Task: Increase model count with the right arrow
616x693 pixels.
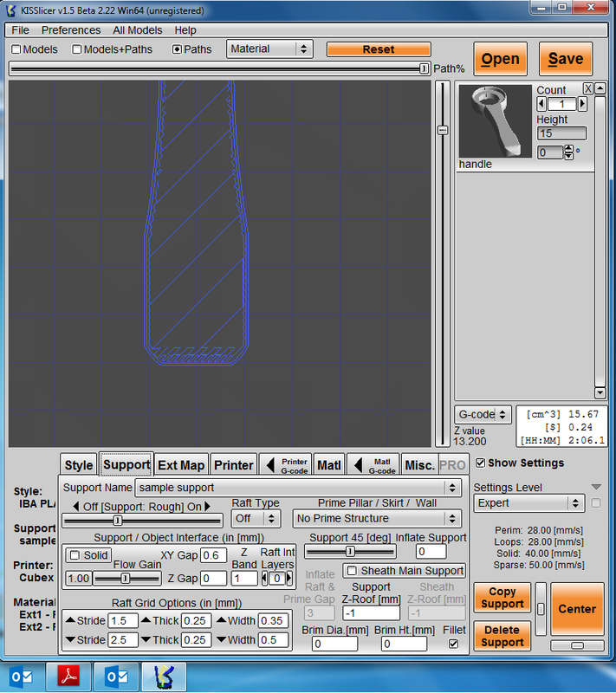Action: click(x=582, y=104)
